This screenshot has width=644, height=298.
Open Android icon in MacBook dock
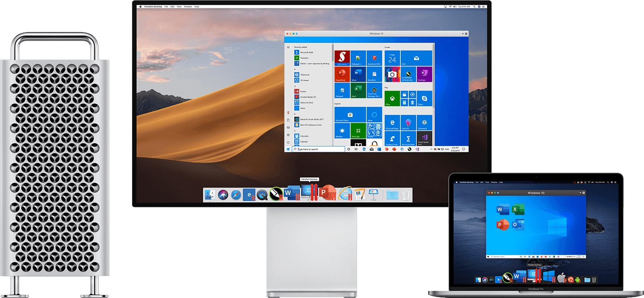[x=578, y=279]
